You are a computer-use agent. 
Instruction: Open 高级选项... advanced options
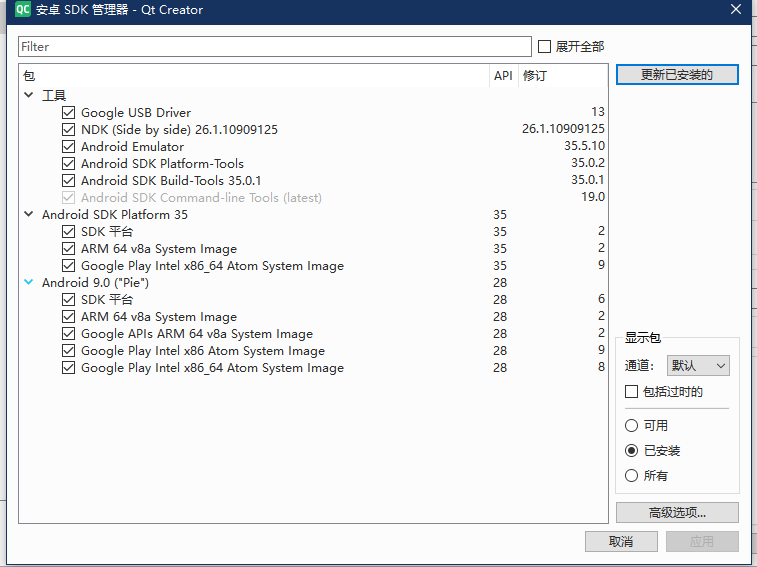coord(677,512)
